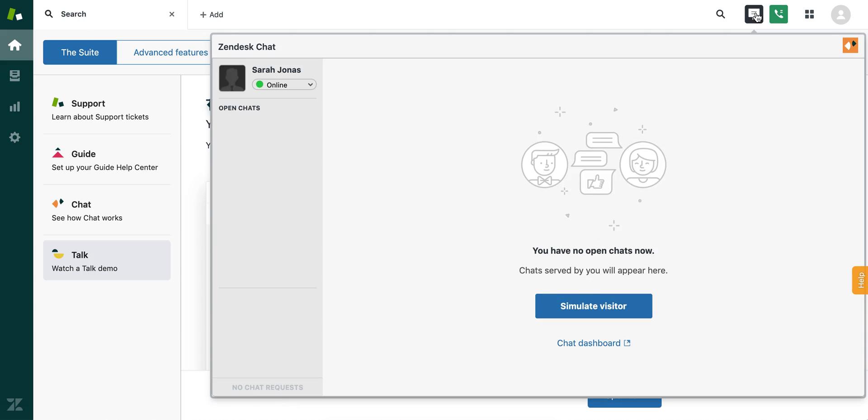868x420 pixels.
Task: Select the Chat item in the suite list
Action: [x=107, y=210]
